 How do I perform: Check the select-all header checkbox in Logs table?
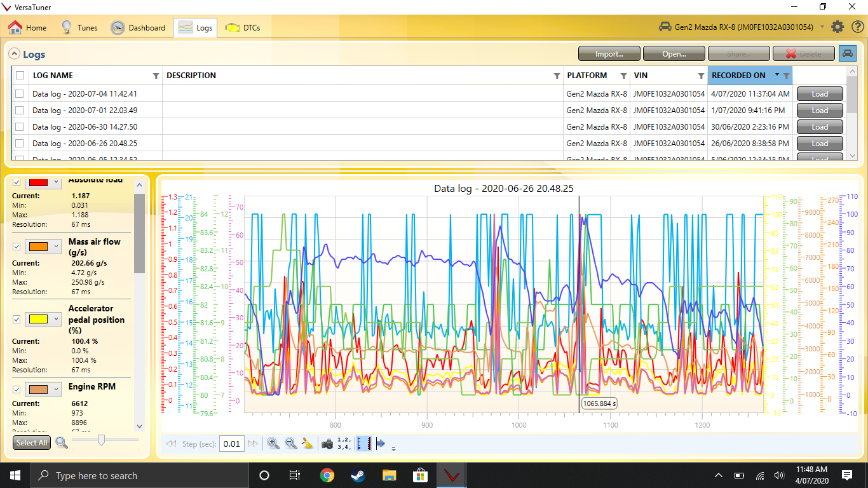pyautogui.click(x=20, y=76)
